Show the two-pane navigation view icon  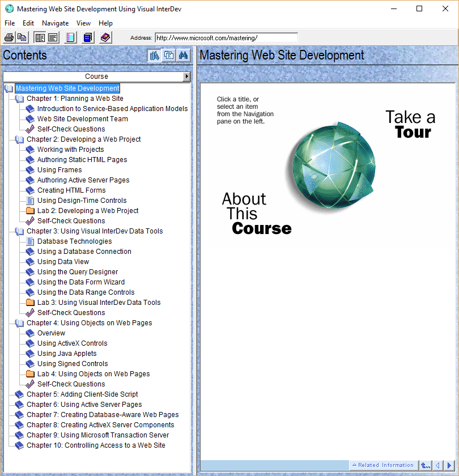pos(40,37)
